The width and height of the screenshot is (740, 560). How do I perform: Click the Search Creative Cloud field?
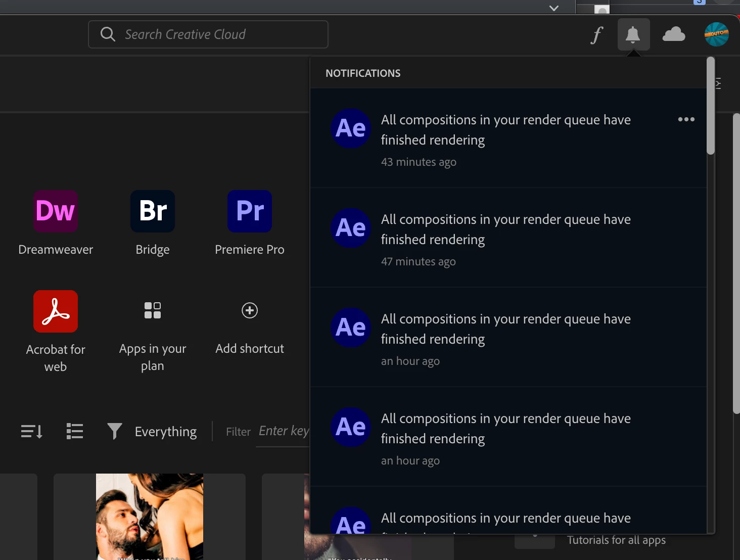coord(208,34)
